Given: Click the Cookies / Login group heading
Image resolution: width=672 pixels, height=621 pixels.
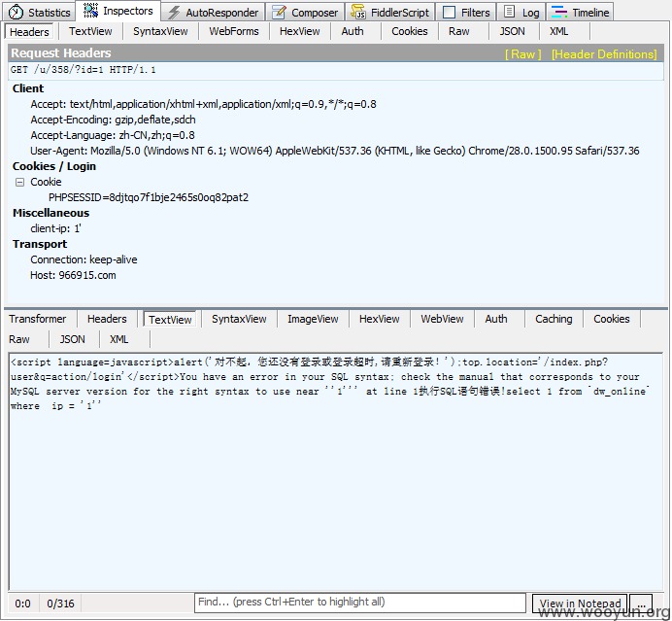Looking at the screenshot, I should pyautogui.click(x=54, y=166).
